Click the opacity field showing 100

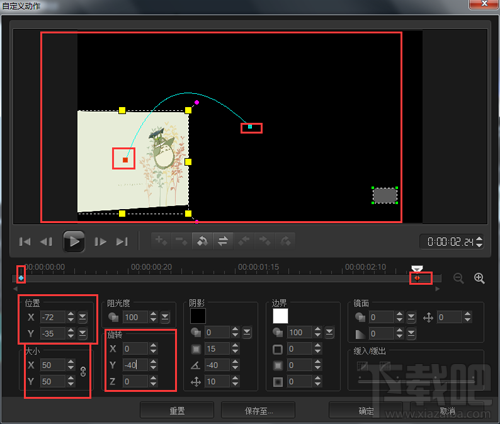(135, 317)
